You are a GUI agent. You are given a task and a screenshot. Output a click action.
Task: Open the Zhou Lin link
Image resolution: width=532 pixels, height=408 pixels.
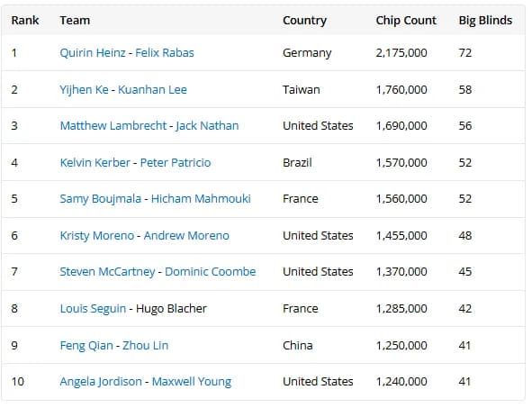pyautogui.click(x=145, y=346)
